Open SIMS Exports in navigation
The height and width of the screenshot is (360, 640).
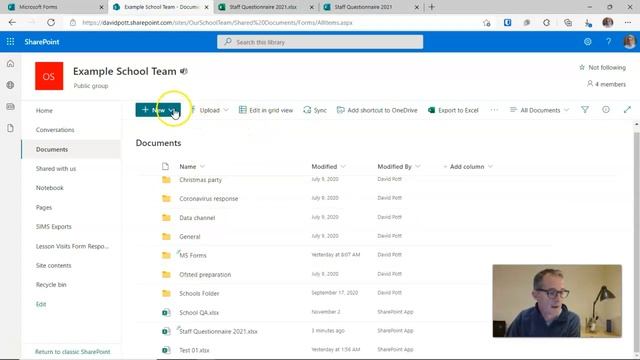coord(53,227)
